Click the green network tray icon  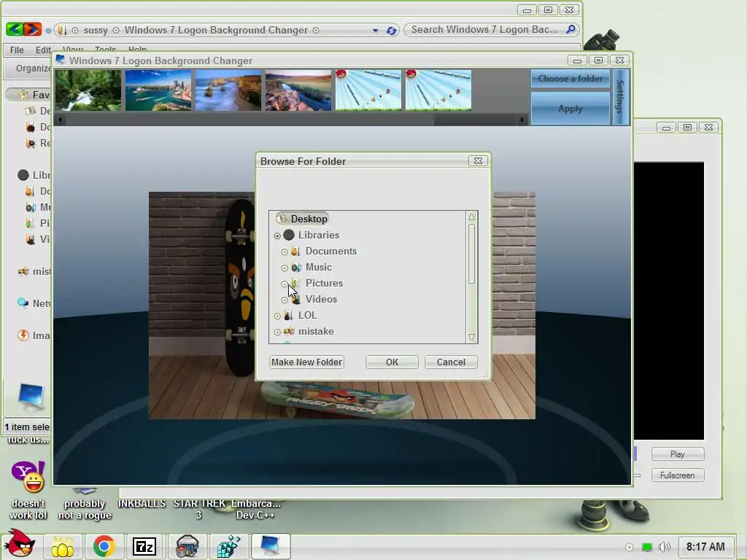tap(647, 547)
